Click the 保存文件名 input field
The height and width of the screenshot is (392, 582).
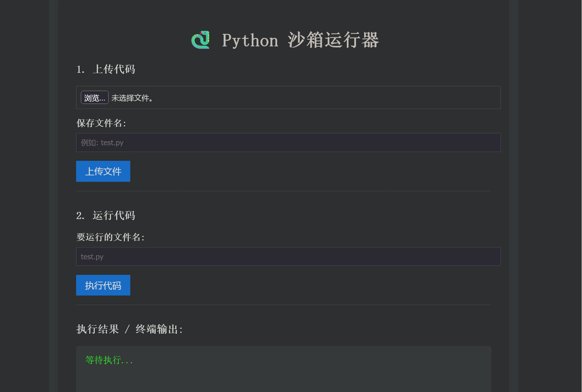pos(288,143)
